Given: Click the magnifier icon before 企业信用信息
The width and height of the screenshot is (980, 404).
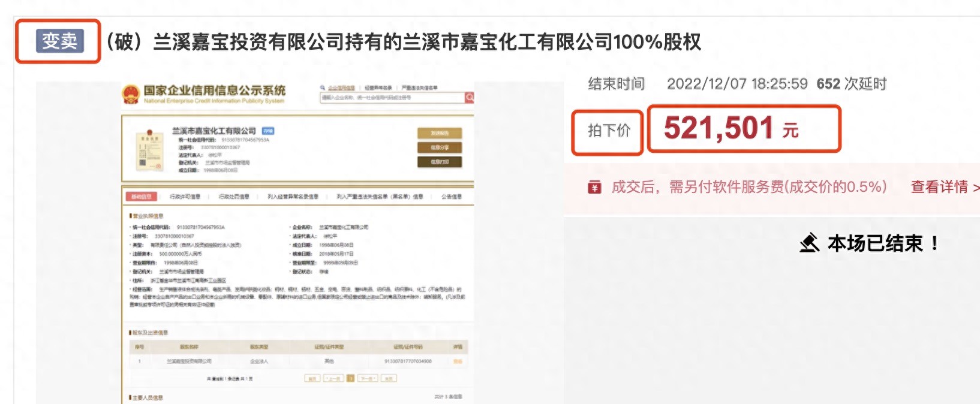Looking at the screenshot, I should 323,88.
